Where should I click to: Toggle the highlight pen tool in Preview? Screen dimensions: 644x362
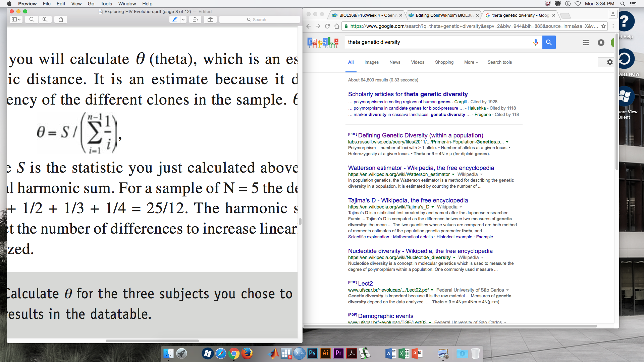[x=175, y=19]
